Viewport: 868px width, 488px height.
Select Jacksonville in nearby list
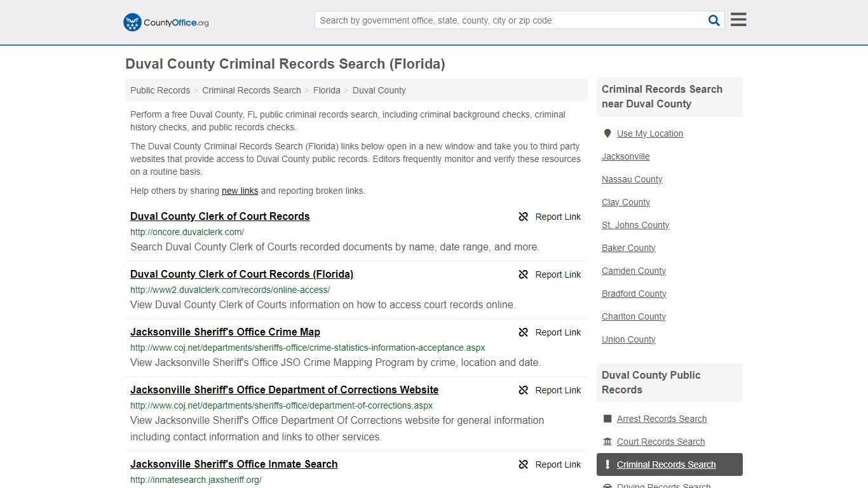[625, 156]
